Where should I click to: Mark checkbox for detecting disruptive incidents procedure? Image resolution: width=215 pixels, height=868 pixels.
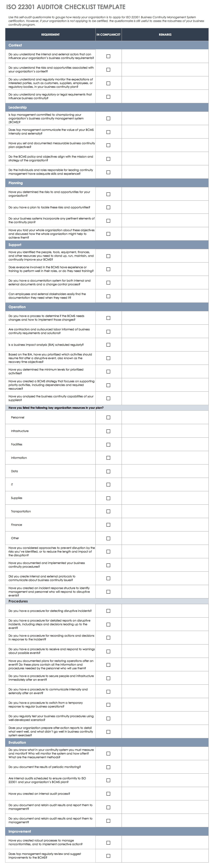108,611
